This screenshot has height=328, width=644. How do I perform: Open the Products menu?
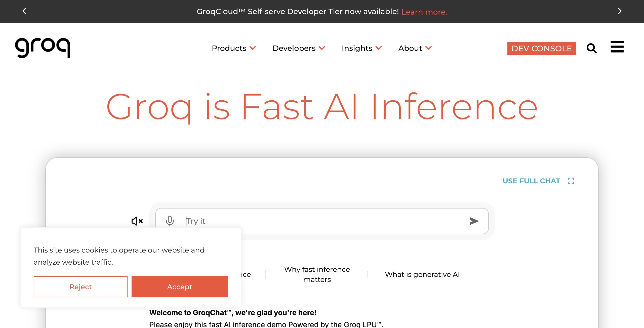click(229, 48)
